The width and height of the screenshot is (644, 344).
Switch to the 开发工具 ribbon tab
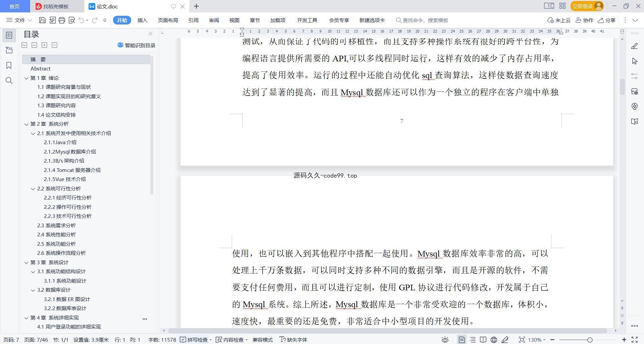(307, 20)
